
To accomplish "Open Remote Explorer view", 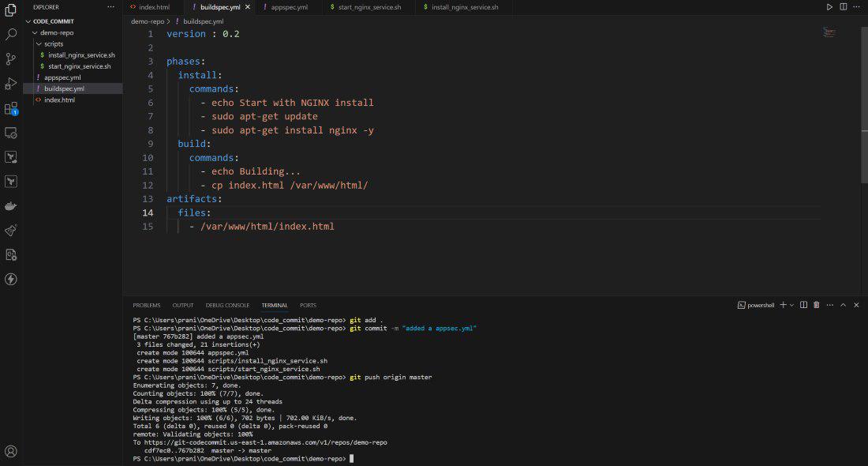I will tap(10, 133).
